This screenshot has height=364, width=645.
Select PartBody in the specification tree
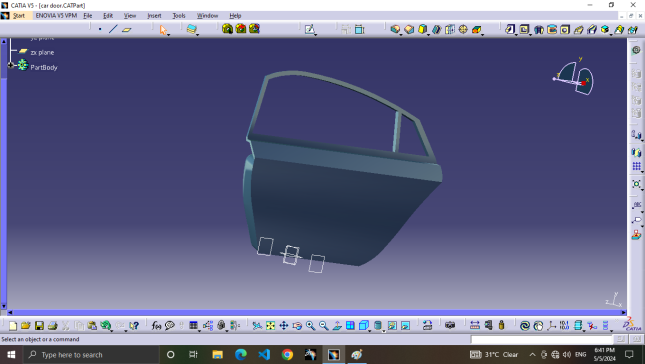point(44,67)
